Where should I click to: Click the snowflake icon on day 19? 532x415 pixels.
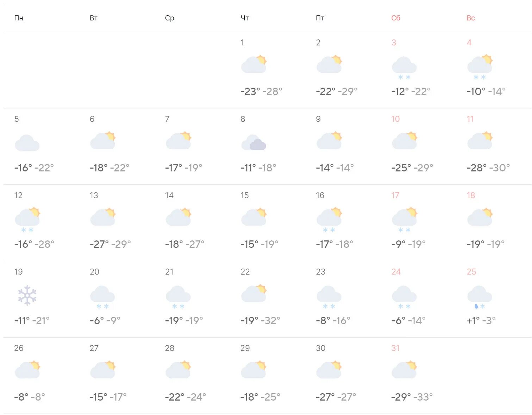click(x=27, y=295)
